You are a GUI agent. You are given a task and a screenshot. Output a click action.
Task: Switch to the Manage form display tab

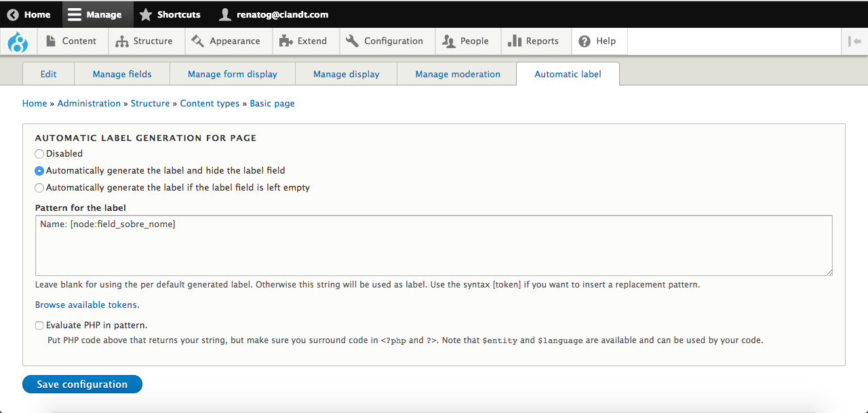tap(233, 74)
